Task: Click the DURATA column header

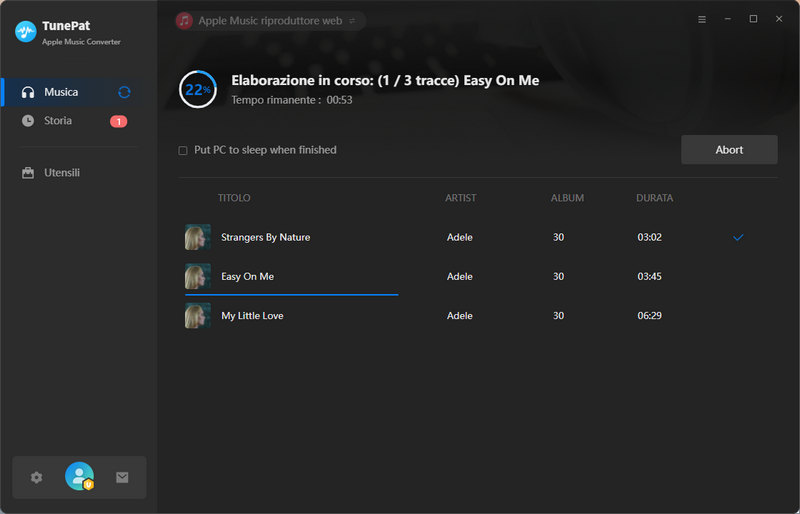Action: tap(655, 198)
